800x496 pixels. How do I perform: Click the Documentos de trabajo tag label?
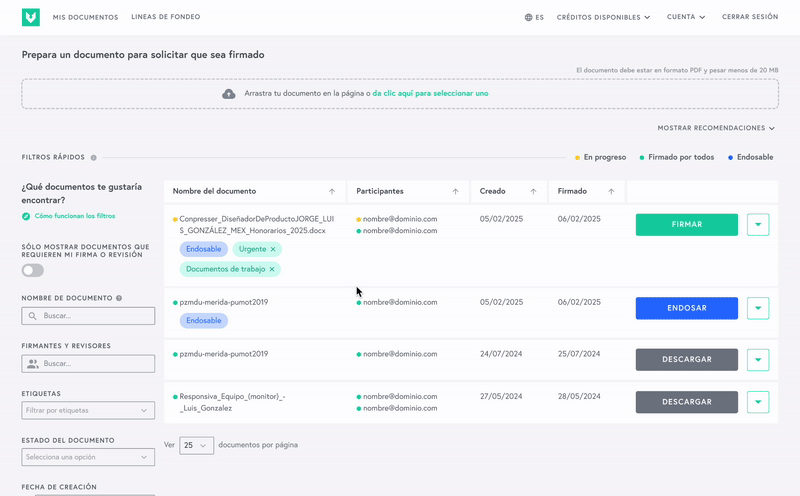(x=226, y=269)
